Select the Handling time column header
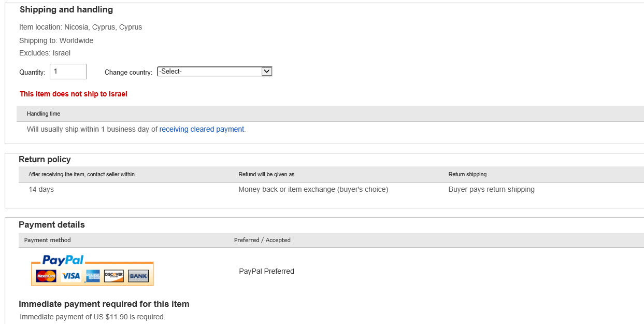Image resolution: width=644 pixels, height=324 pixels. (x=44, y=114)
